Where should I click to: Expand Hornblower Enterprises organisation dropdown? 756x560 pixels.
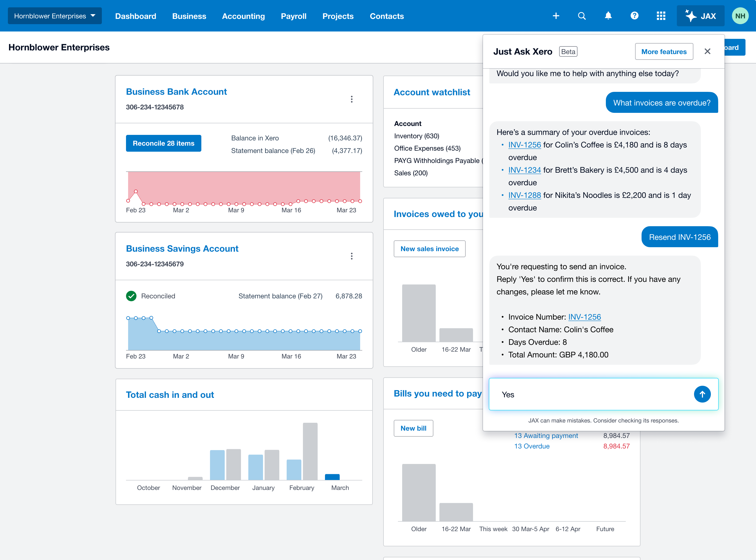[55, 16]
